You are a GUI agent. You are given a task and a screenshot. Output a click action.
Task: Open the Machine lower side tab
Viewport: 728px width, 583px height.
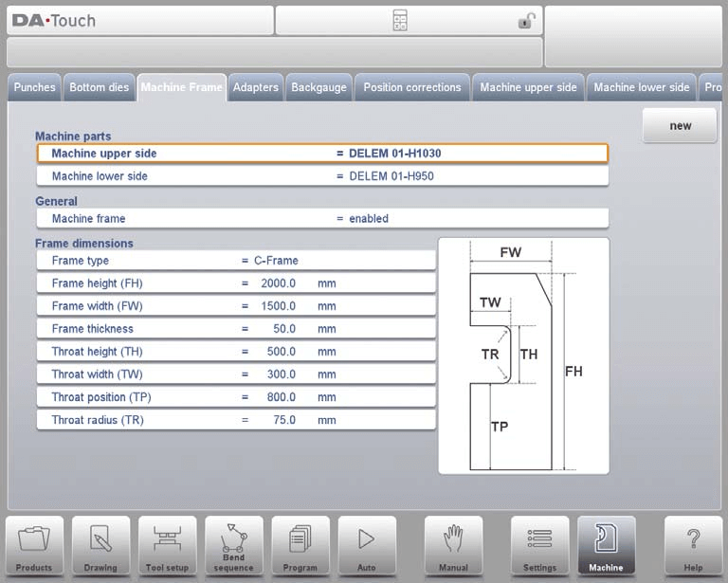pos(642,87)
